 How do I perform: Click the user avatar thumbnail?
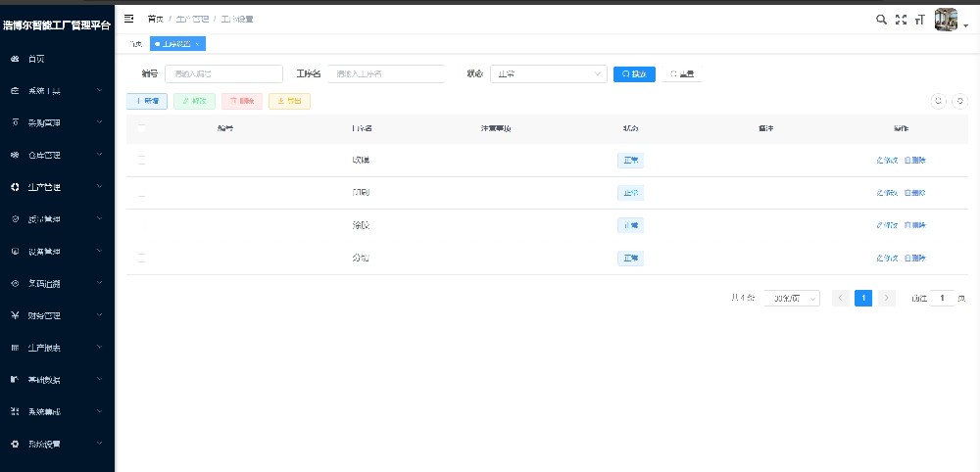[x=947, y=20]
